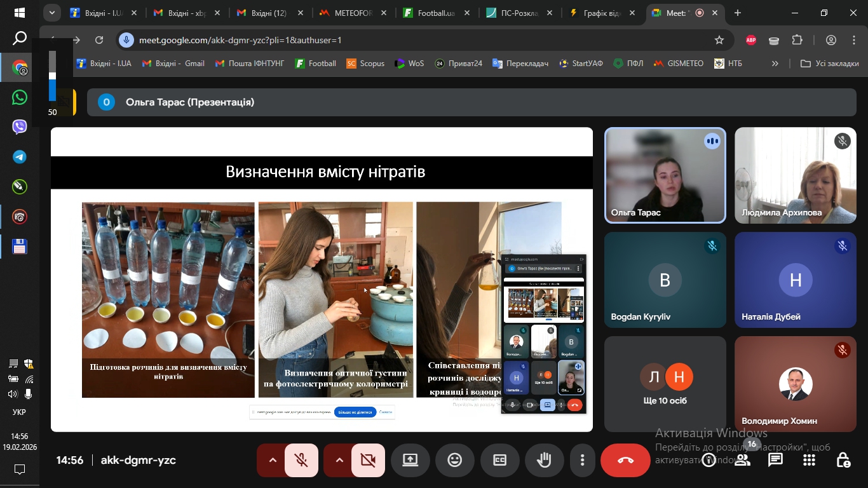868x488 pixels.
Task: Open the Present screen option
Action: point(410,459)
